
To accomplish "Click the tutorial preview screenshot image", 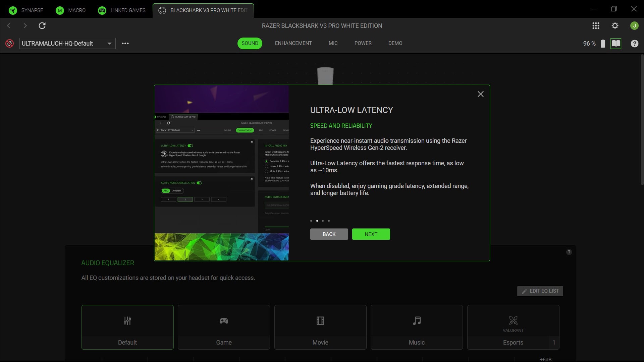I will click(x=221, y=173).
